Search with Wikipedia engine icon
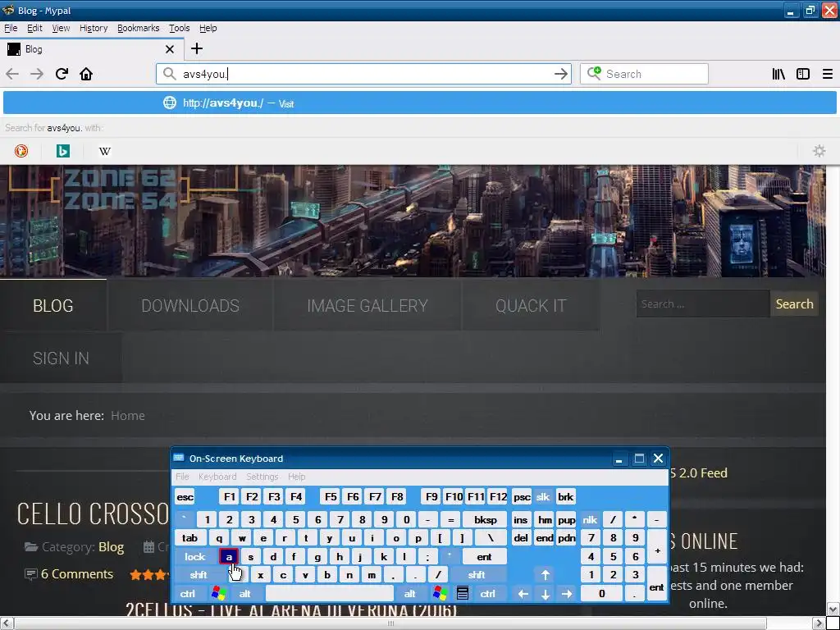This screenshot has width=840, height=630. click(105, 151)
